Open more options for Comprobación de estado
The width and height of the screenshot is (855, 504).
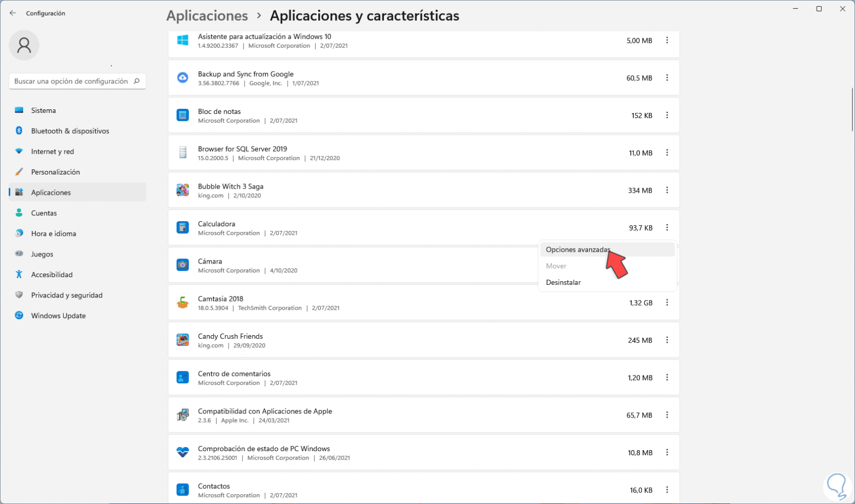click(667, 453)
